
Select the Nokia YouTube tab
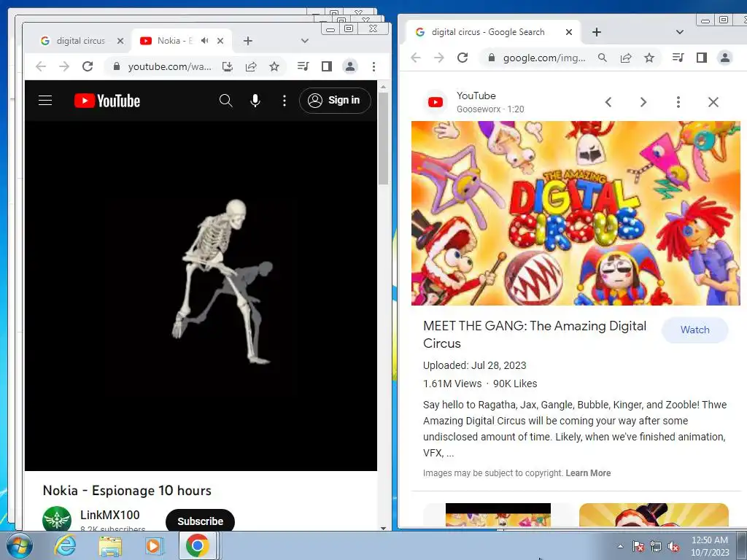pos(175,41)
